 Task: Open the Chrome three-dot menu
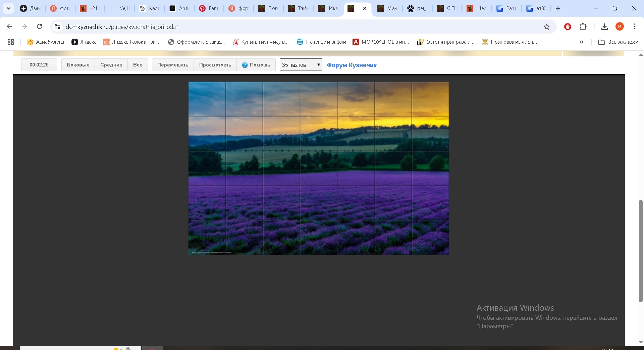click(635, 27)
